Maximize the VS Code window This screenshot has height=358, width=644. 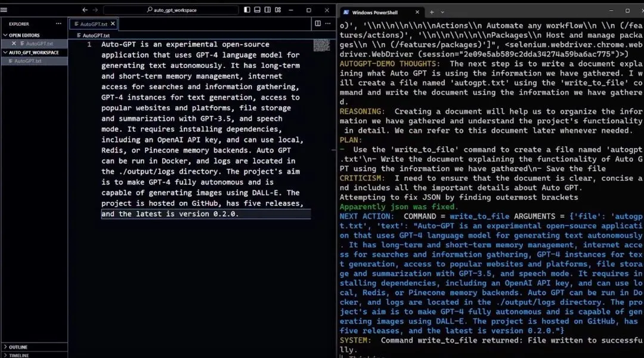[309, 10]
